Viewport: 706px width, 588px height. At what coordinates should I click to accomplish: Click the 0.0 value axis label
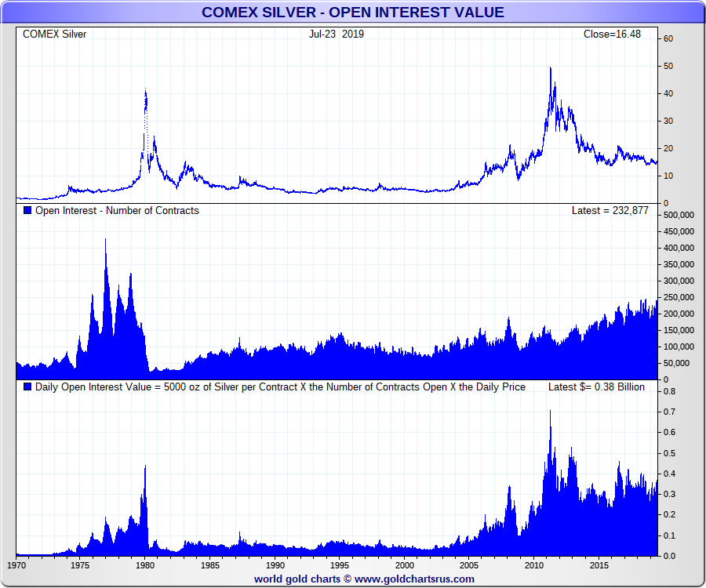coord(669,556)
